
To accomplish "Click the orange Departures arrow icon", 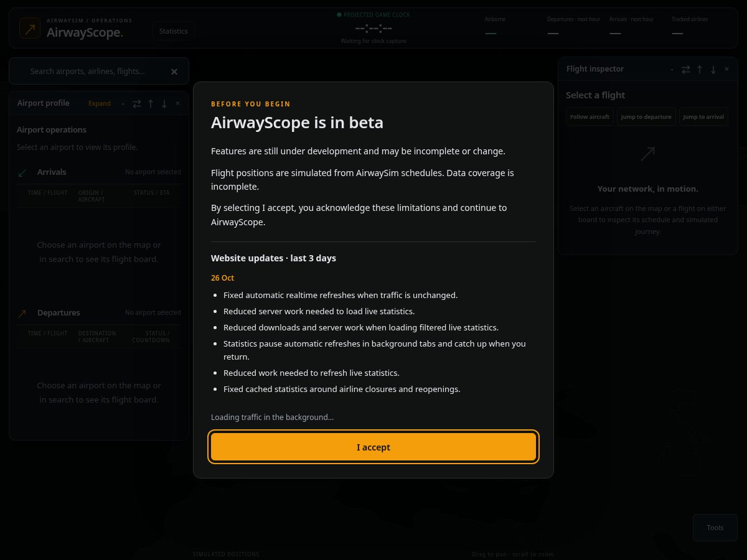I will tap(22, 314).
